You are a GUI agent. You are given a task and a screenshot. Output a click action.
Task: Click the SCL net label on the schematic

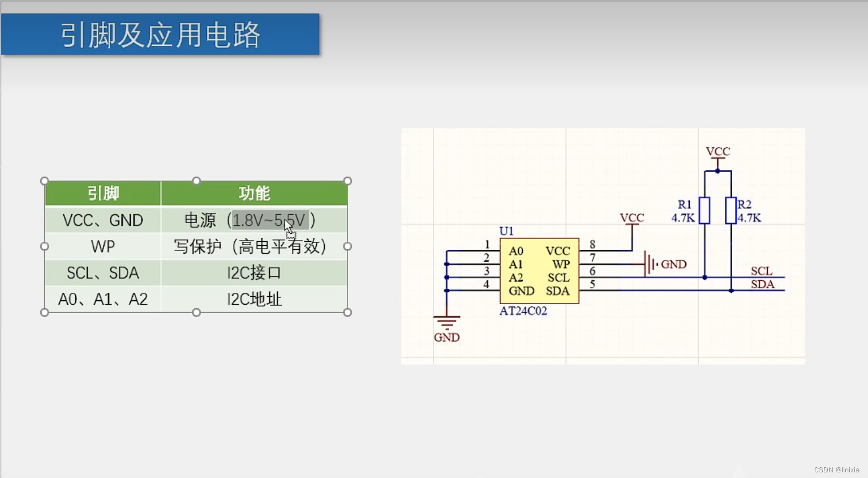point(761,271)
